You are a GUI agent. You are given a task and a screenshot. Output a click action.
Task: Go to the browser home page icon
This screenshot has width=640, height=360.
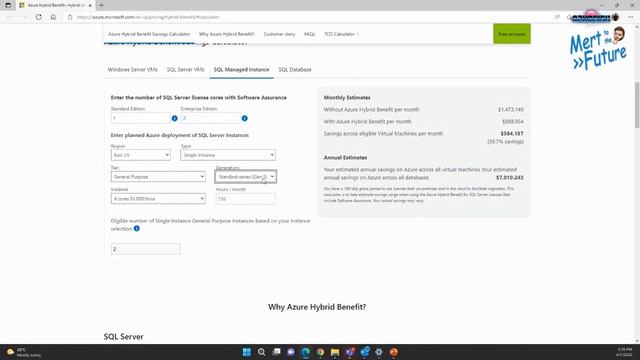tap(53, 17)
